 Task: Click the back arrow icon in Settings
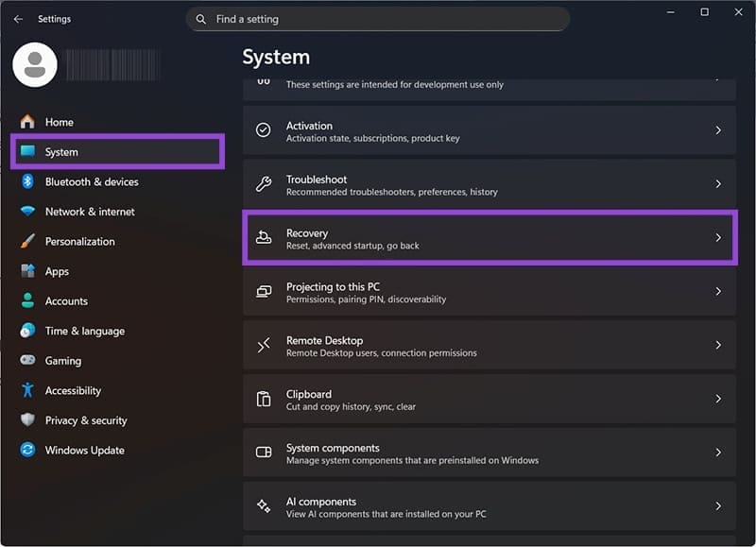tap(18, 19)
